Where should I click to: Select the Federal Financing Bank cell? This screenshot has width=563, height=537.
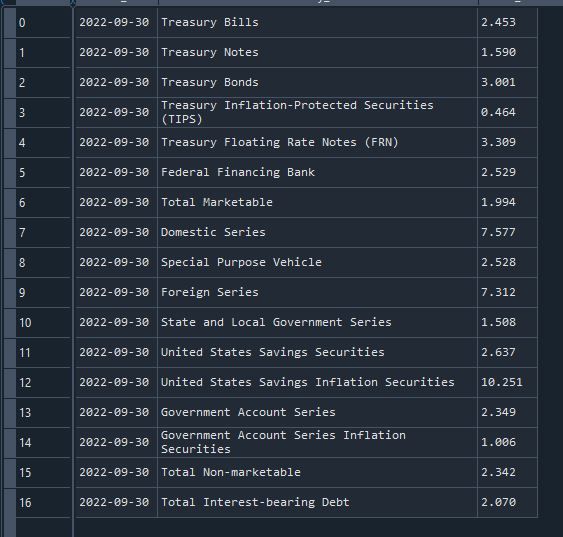317,172
